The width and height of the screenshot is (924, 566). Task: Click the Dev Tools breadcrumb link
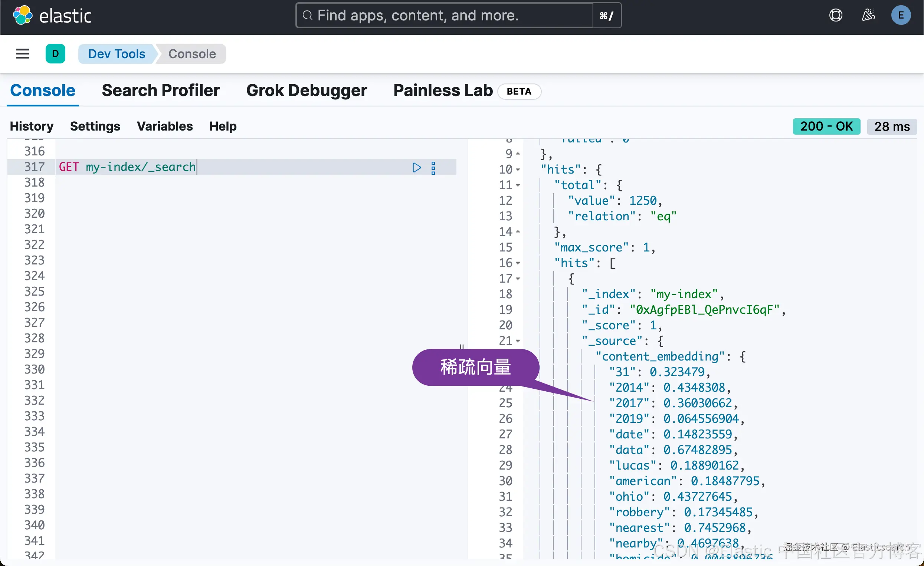(116, 54)
